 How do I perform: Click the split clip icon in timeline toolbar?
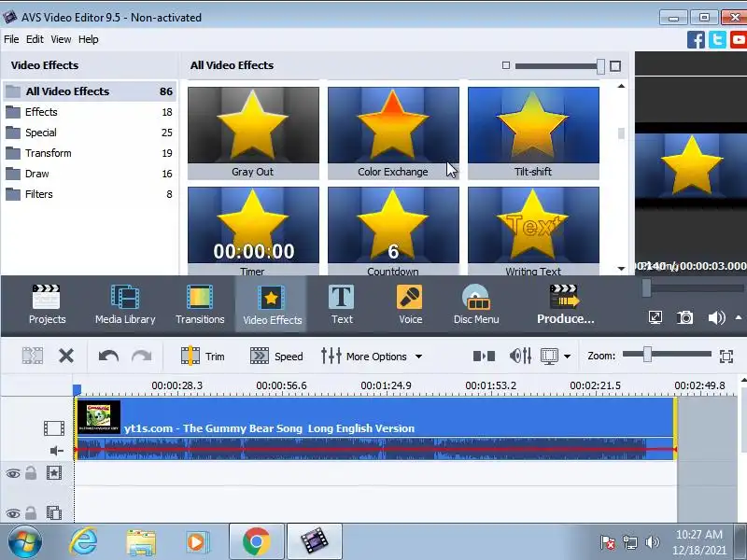pos(33,356)
